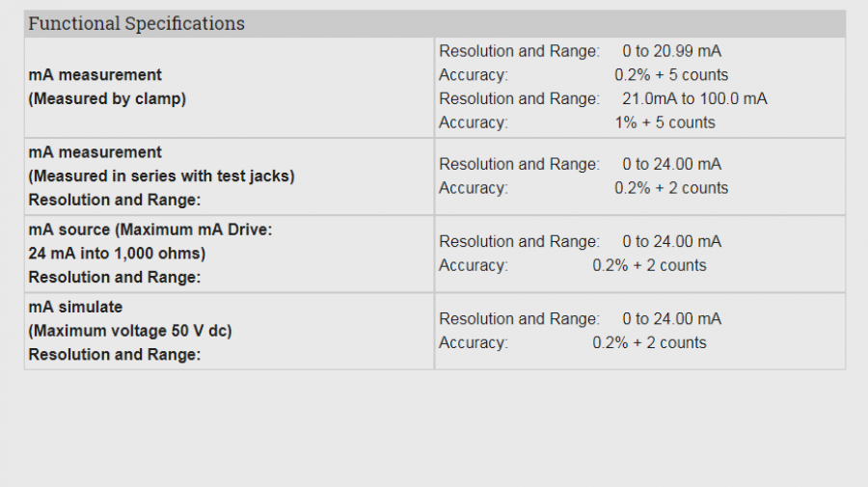Click the 21.0mA to 100.0 mA range value
The width and height of the screenshot is (868, 487).
coord(694,98)
